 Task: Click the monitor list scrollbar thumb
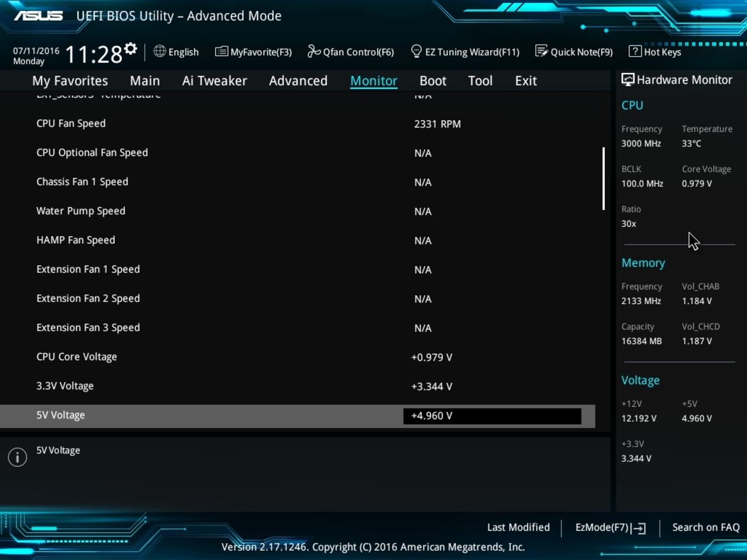tap(604, 178)
